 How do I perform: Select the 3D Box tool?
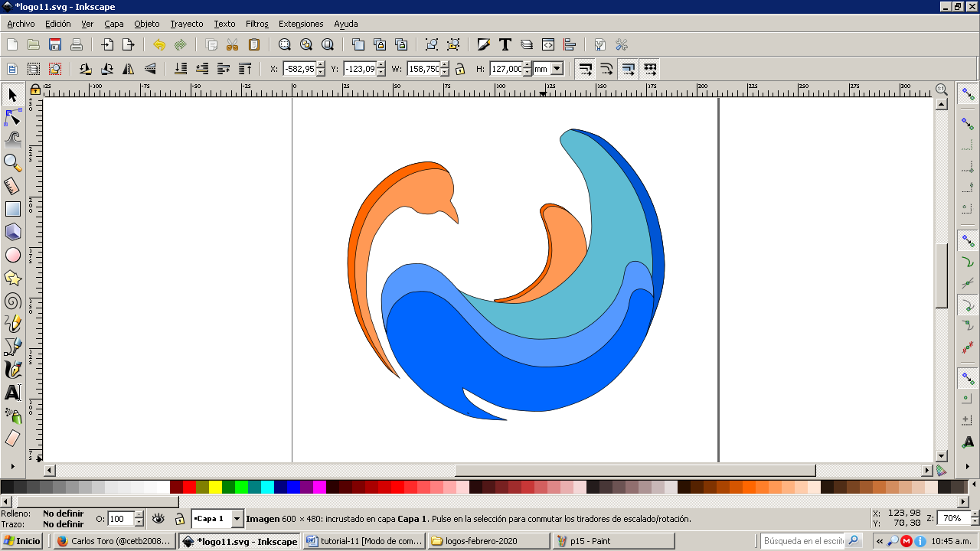(x=12, y=232)
